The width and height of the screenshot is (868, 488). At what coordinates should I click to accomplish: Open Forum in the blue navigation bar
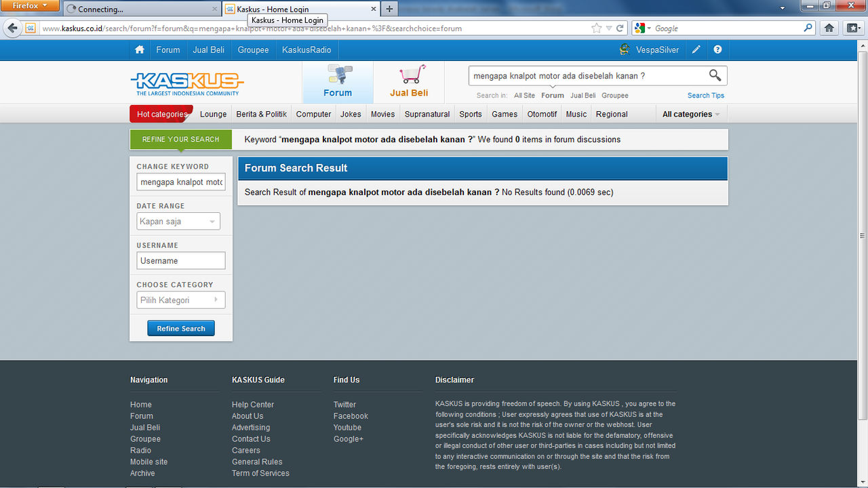tap(168, 50)
